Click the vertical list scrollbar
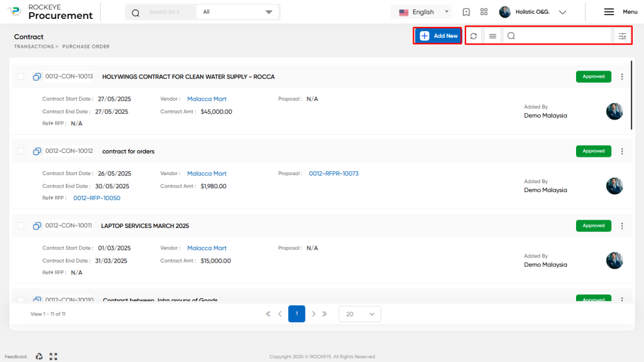 [x=631, y=96]
